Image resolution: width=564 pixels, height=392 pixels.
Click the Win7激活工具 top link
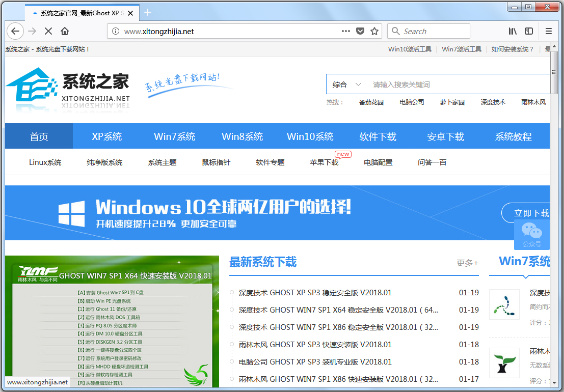click(x=462, y=49)
